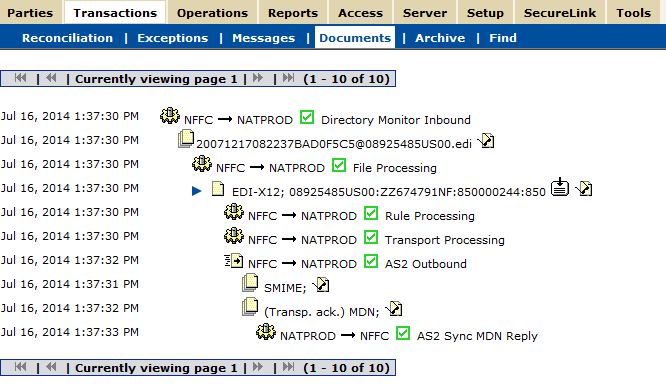666x391 pixels.
Task: Click outbound icon of AS2 Outbound row
Action: tap(234, 261)
